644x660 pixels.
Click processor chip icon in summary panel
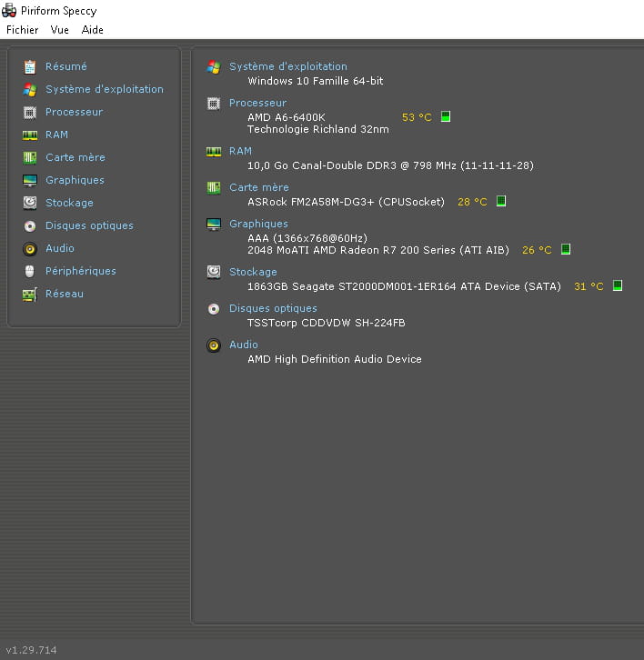coord(214,104)
